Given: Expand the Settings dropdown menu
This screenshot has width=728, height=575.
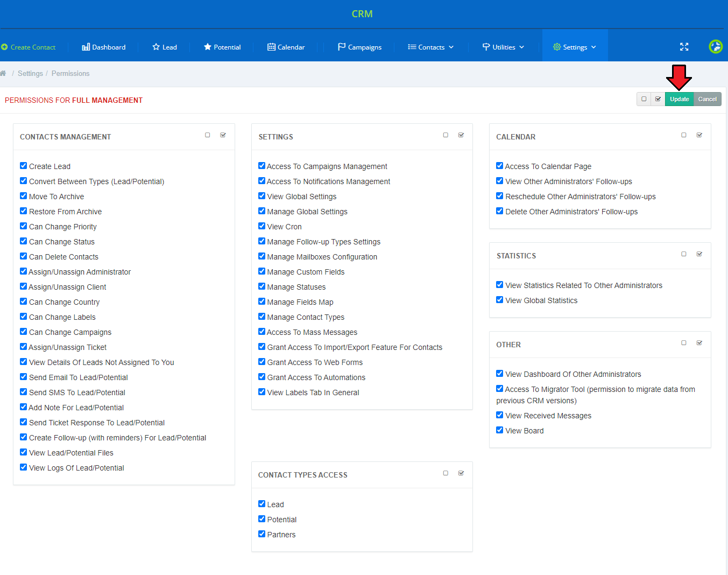Looking at the screenshot, I should point(575,47).
